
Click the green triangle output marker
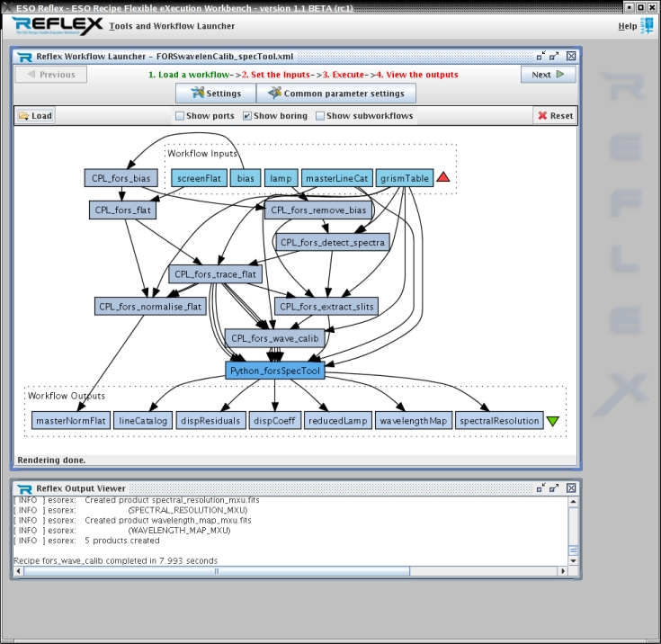coord(553,421)
